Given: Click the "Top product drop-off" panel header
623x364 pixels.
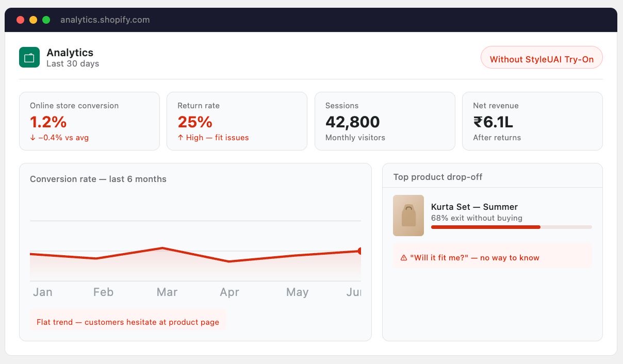Looking at the screenshot, I should tap(438, 177).
